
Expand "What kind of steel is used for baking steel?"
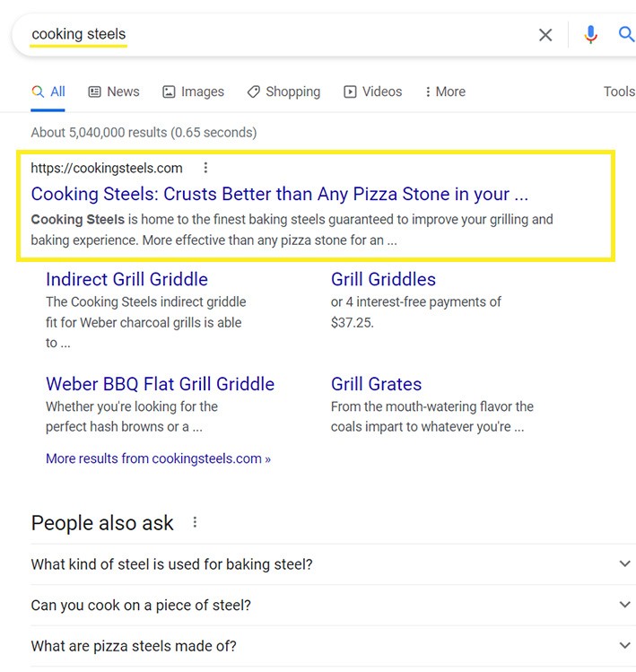pyautogui.click(x=624, y=564)
